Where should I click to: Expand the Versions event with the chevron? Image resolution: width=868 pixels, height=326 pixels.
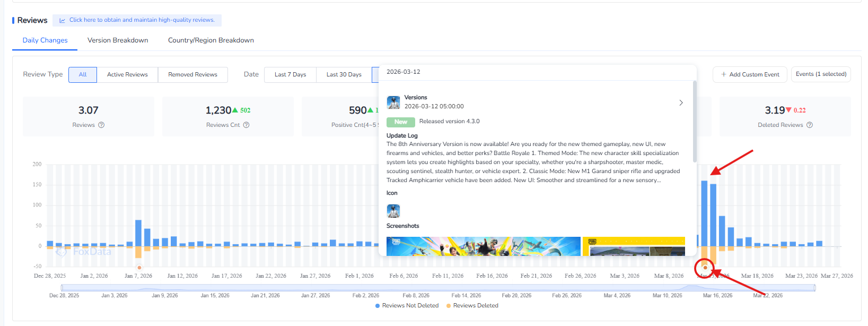click(681, 102)
